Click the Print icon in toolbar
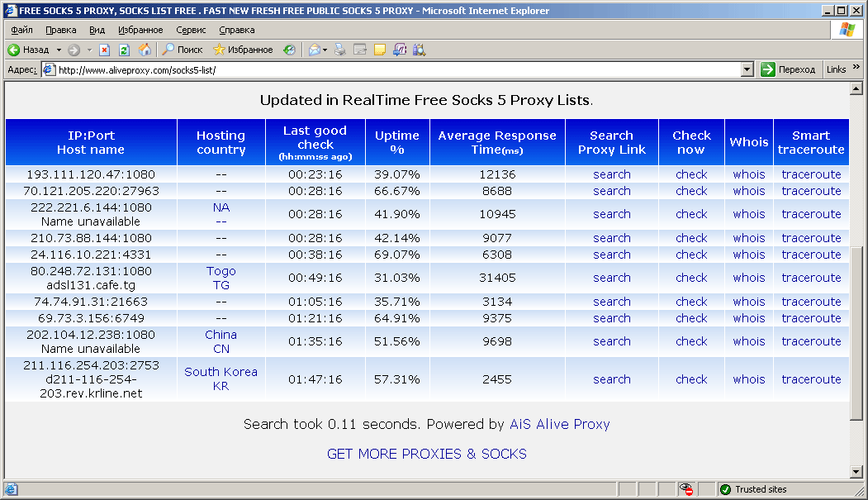868x500 pixels. pyautogui.click(x=340, y=50)
